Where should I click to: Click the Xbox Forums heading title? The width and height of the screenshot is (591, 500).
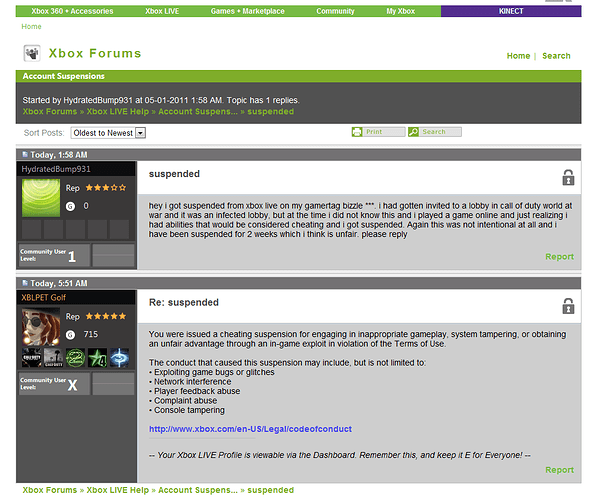coord(95,54)
